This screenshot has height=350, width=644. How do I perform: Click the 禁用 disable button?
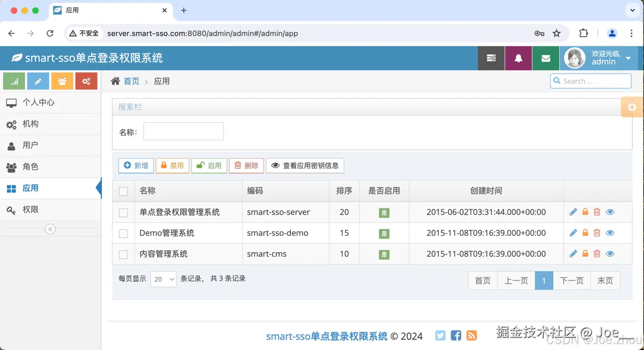173,166
